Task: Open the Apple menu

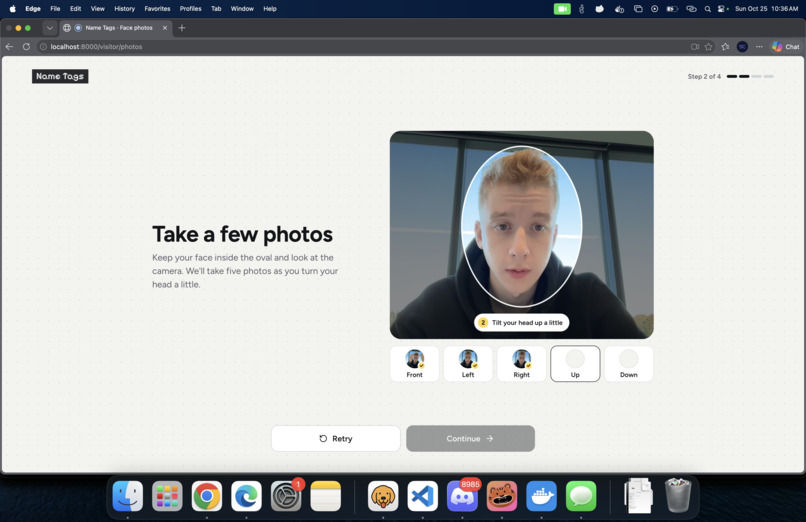Action: coord(13,9)
